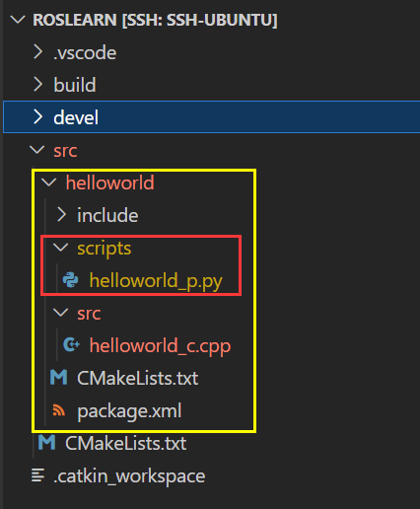Select the src folder name inside helloworld
The width and height of the screenshot is (420, 509).
pyautogui.click(x=89, y=314)
